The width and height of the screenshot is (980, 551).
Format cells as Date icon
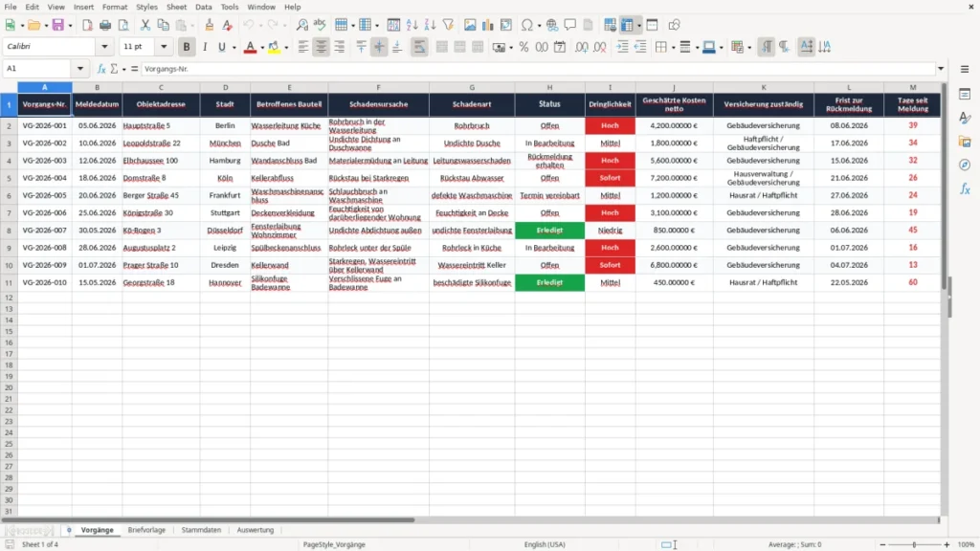click(560, 47)
